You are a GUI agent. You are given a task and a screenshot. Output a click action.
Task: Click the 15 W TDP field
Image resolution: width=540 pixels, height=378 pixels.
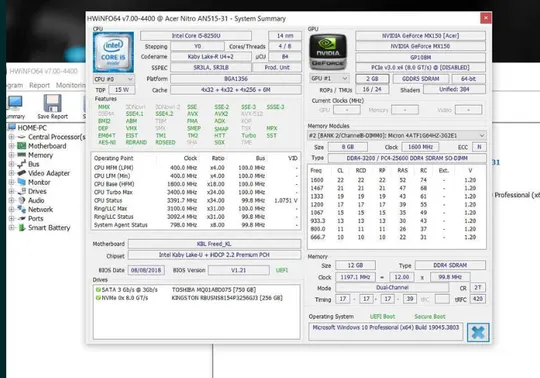pyautogui.click(x=122, y=90)
